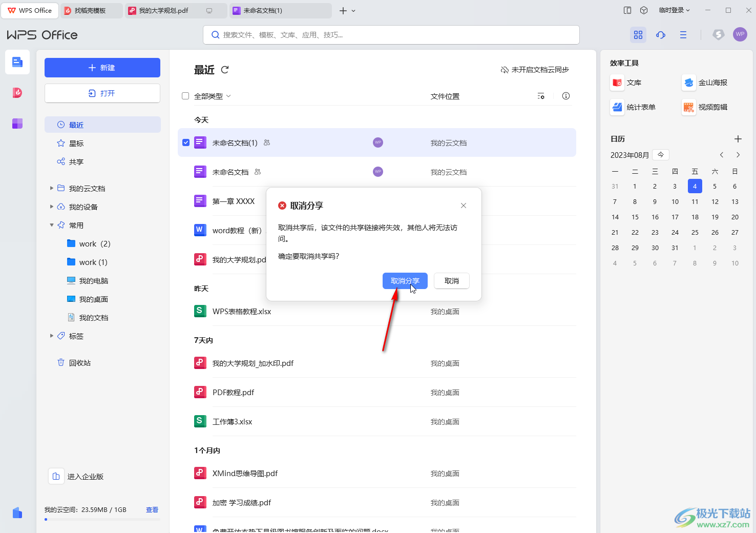Switch to the WPS Office home tab
The width and height of the screenshot is (756, 533).
pyautogui.click(x=30, y=10)
